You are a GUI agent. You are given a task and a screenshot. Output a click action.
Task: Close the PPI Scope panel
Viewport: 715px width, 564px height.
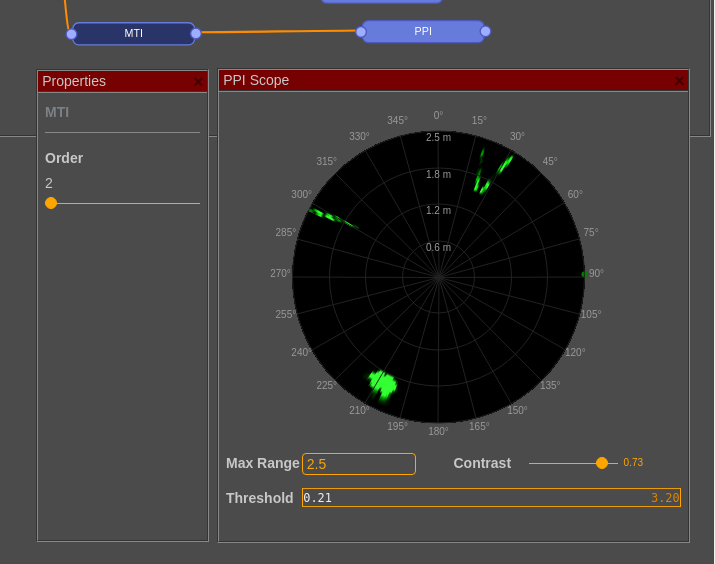click(x=680, y=81)
